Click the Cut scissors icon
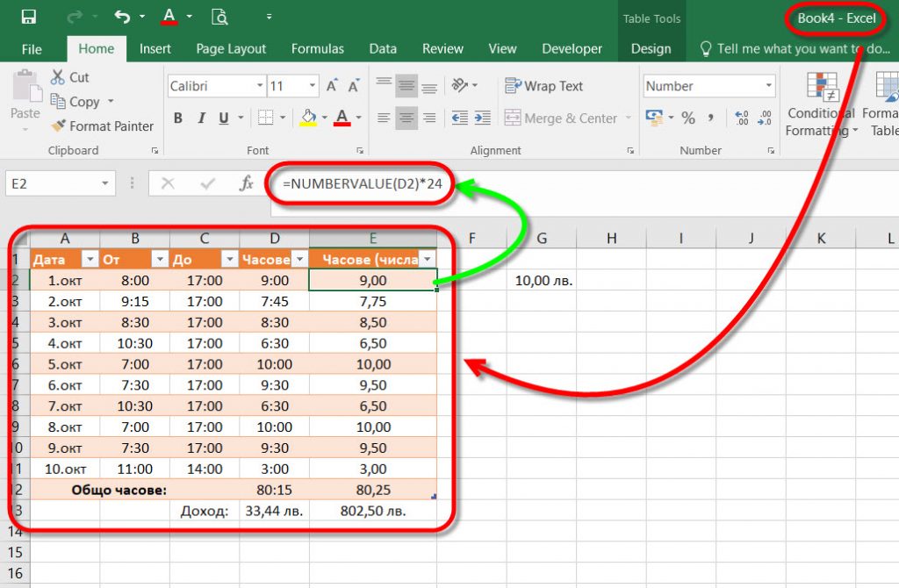899x588 pixels. [59, 77]
